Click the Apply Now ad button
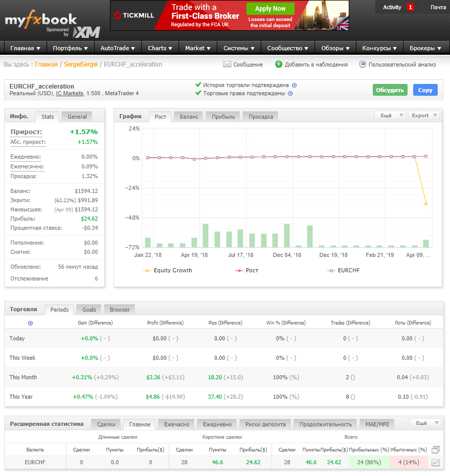 pos(270,9)
